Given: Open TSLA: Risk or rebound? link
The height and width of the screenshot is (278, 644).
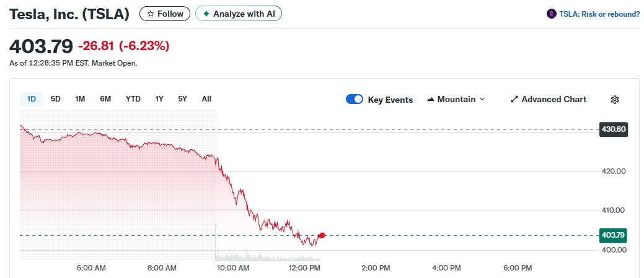Looking at the screenshot, I should (x=599, y=14).
